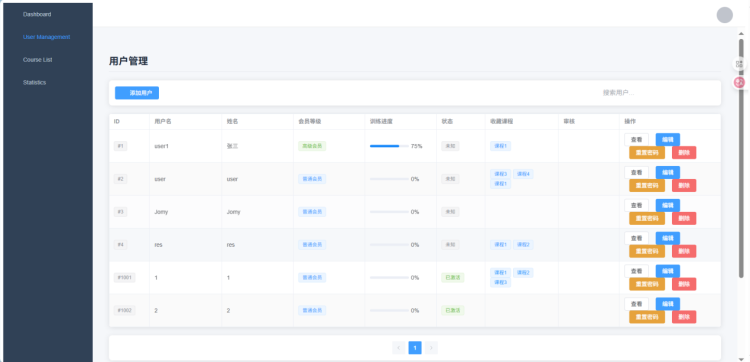Click the #1002 ID badge
The width and height of the screenshot is (750, 362).
tap(124, 310)
